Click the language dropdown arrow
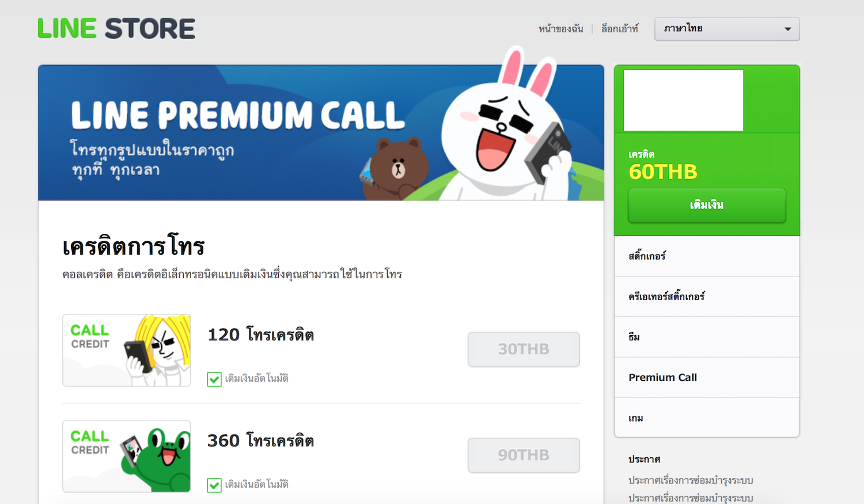 pos(787,29)
